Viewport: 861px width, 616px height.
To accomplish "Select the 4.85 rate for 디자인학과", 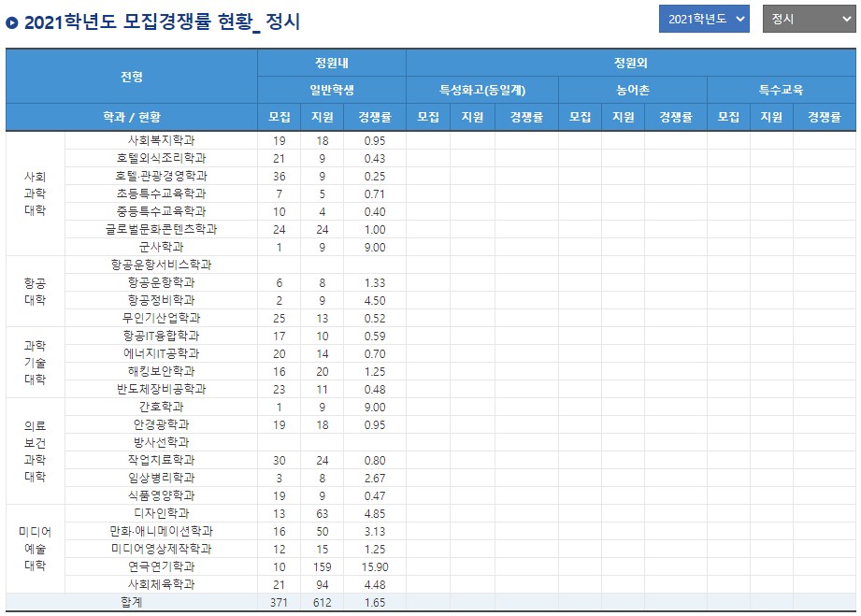I will pyautogui.click(x=375, y=514).
